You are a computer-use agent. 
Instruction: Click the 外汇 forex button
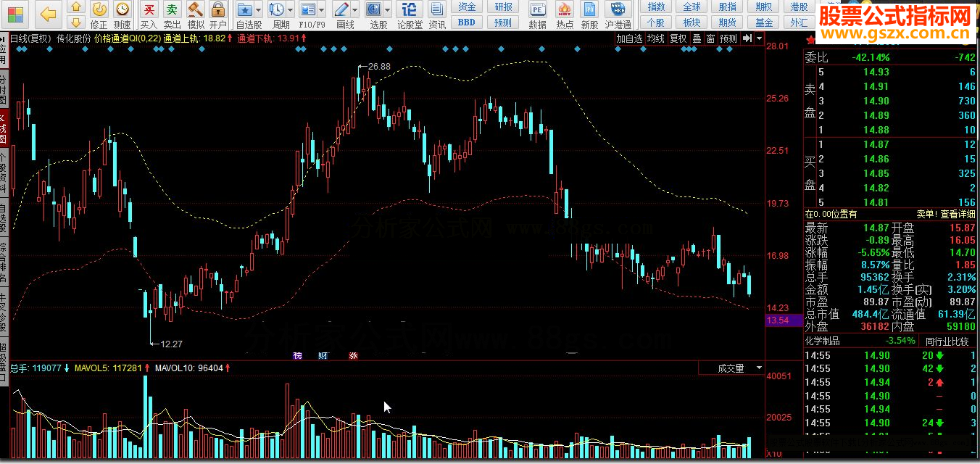pos(799,22)
